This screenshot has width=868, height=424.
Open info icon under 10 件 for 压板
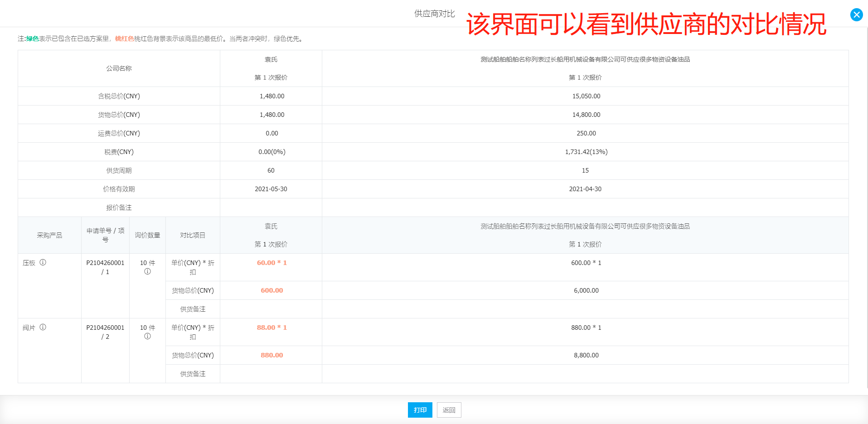(147, 271)
